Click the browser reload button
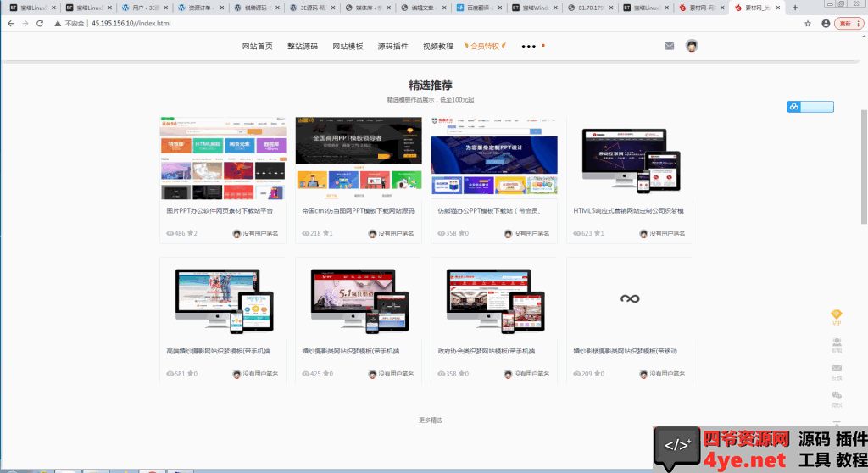This screenshot has width=868, height=473. coord(39,23)
